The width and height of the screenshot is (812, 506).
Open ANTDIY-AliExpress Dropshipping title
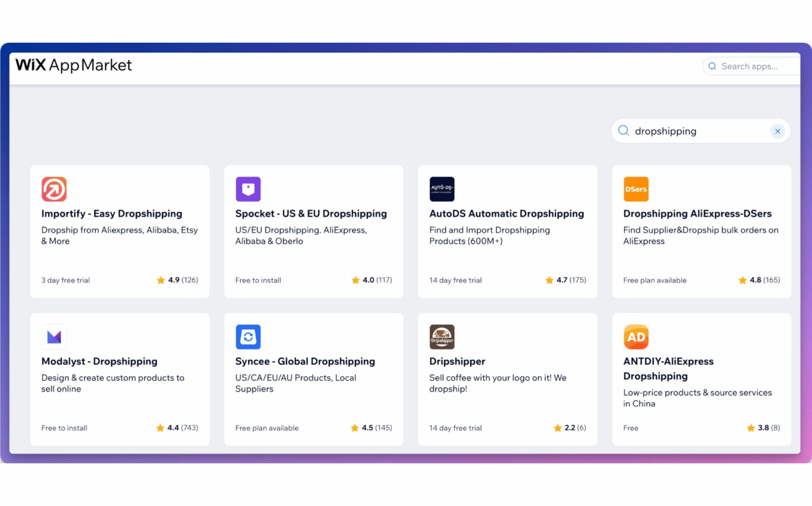tap(668, 369)
